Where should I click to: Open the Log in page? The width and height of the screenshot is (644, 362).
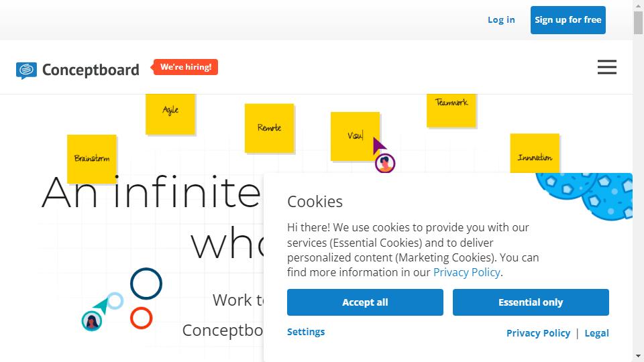coord(501,19)
